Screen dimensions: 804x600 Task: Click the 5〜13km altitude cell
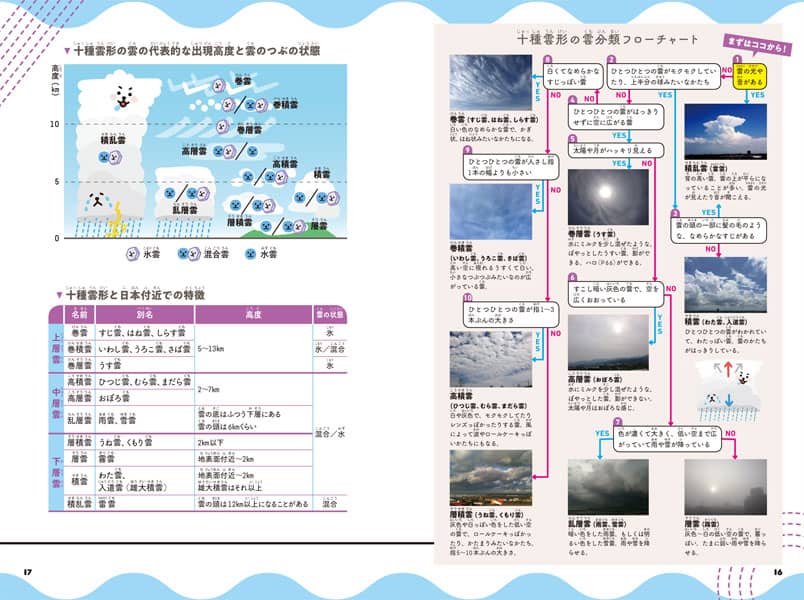coord(253,349)
